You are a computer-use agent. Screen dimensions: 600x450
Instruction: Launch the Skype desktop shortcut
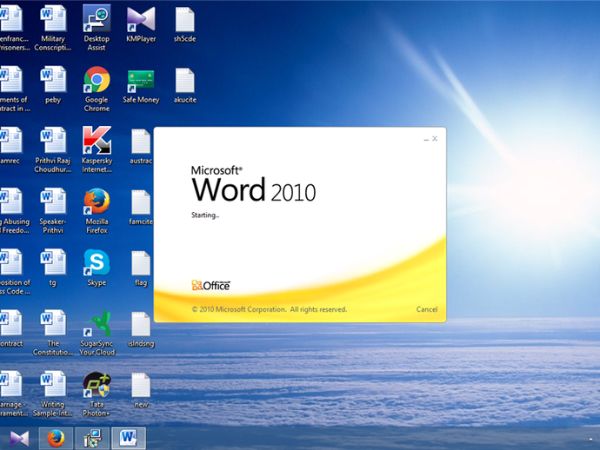96,268
